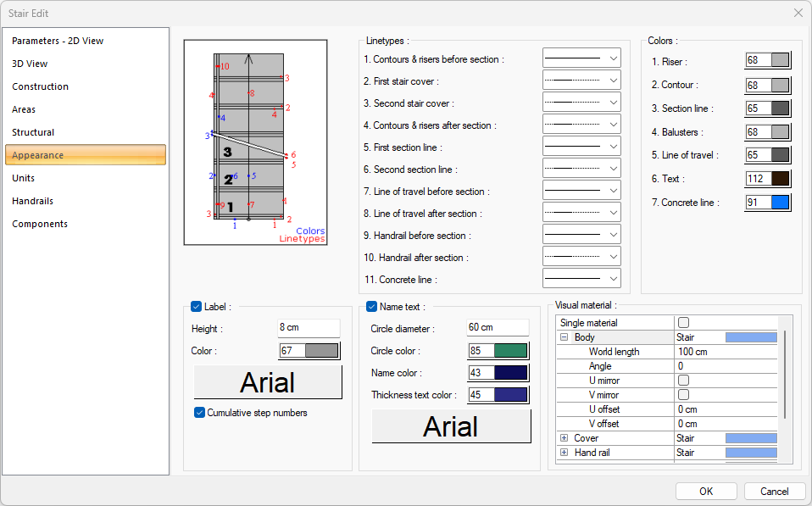812x506 pixels.
Task: Change the Name color navy swatch
Action: (510, 373)
